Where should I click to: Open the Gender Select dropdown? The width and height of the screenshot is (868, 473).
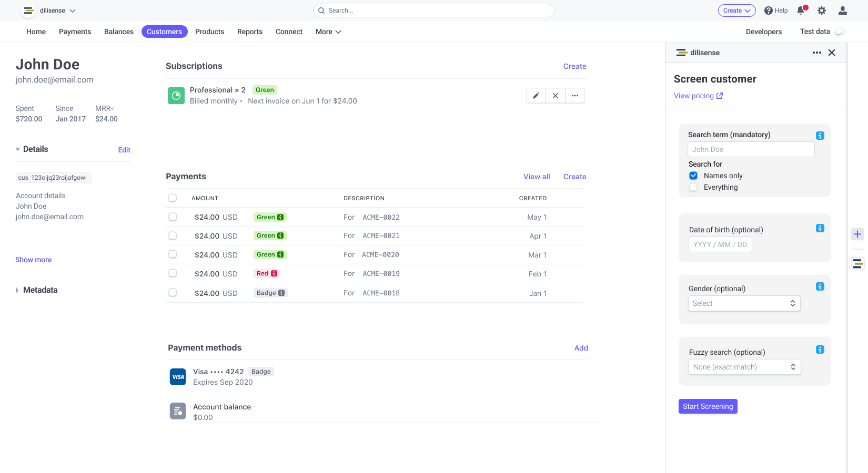pyautogui.click(x=744, y=303)
